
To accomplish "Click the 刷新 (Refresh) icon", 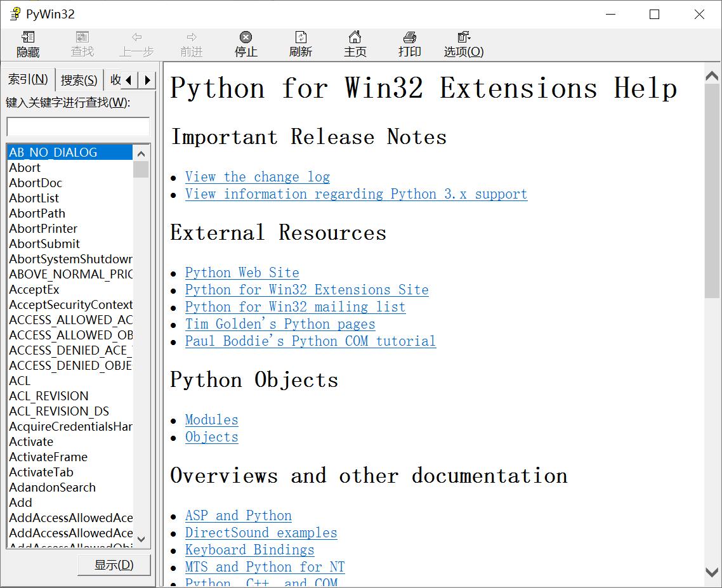I will (x=300, y=43).
